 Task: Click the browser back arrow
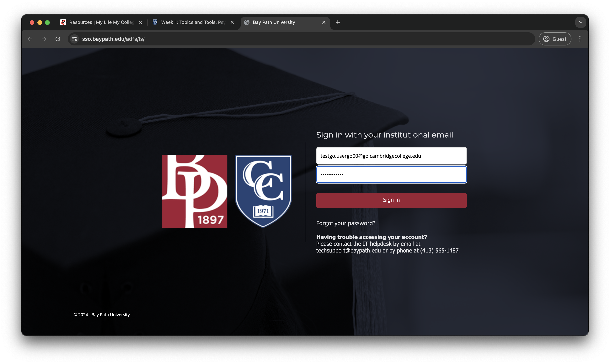[30, 39]
